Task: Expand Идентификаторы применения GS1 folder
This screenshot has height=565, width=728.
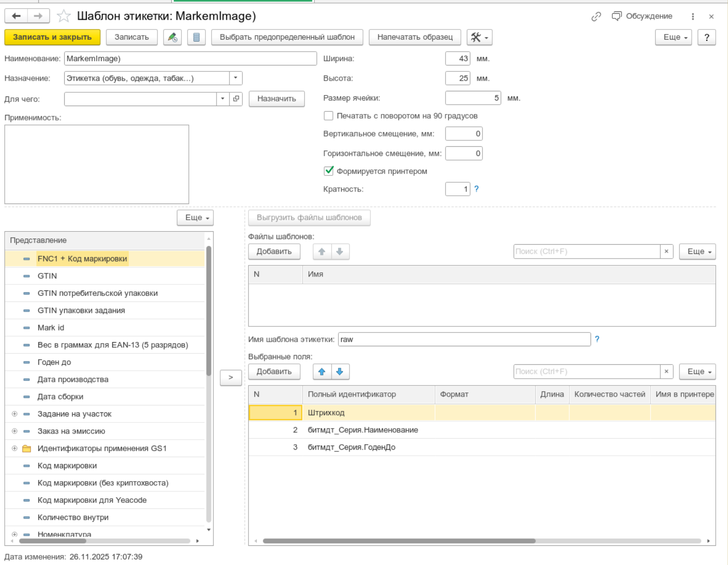Action: [x=14, y=448]
